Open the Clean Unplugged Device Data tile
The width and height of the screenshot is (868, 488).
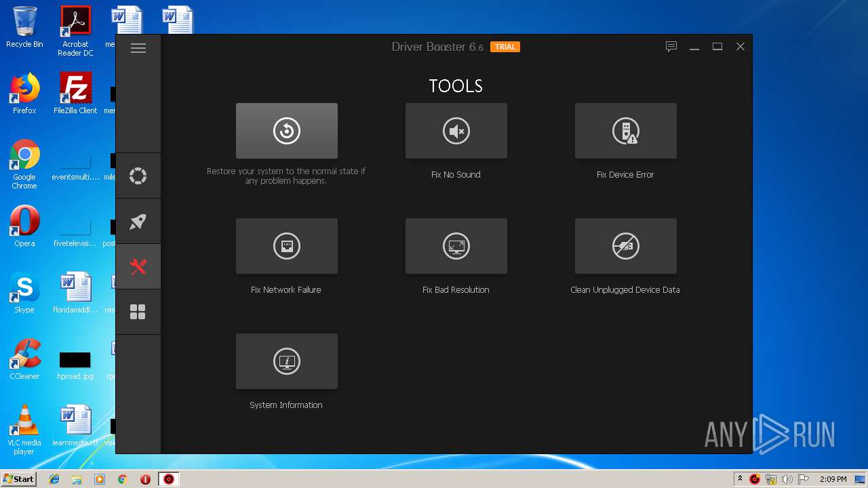pyautogui.click(x=626, y=246)
